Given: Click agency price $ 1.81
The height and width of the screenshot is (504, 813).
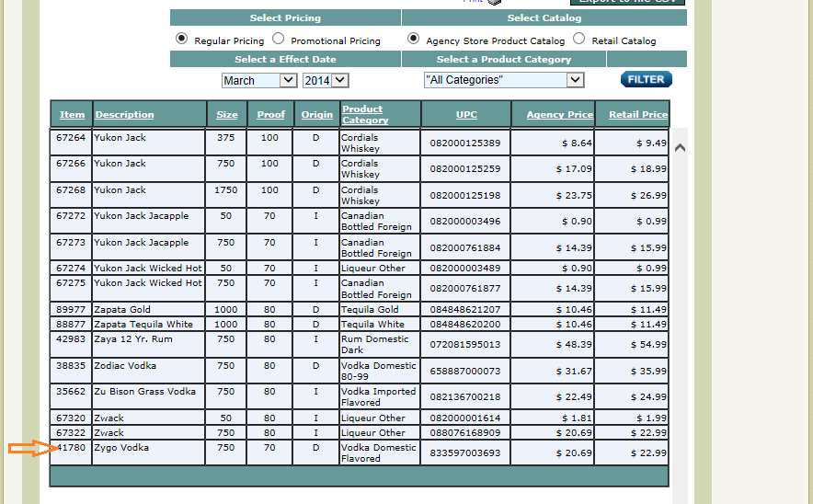Looking at the screenshot, I should coord(577,418).
